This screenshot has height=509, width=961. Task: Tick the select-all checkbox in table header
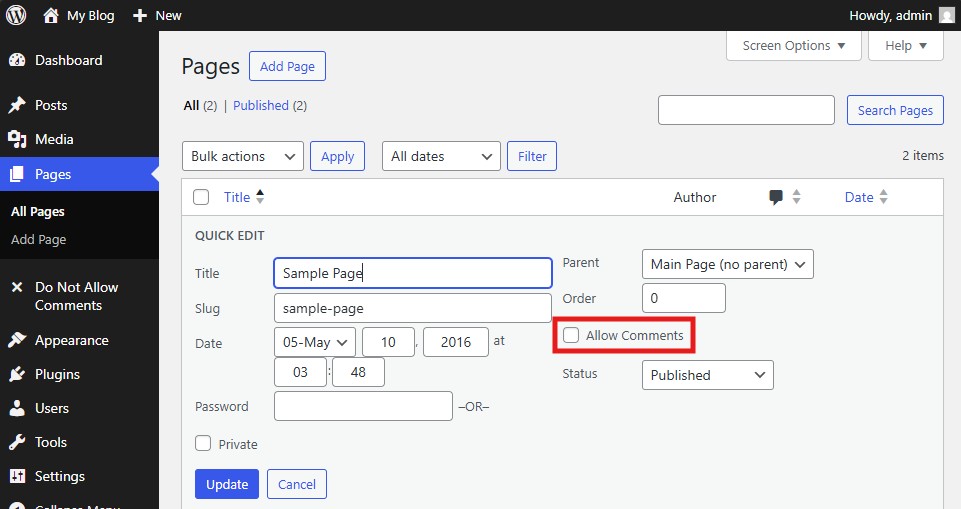tap(201, 197)
